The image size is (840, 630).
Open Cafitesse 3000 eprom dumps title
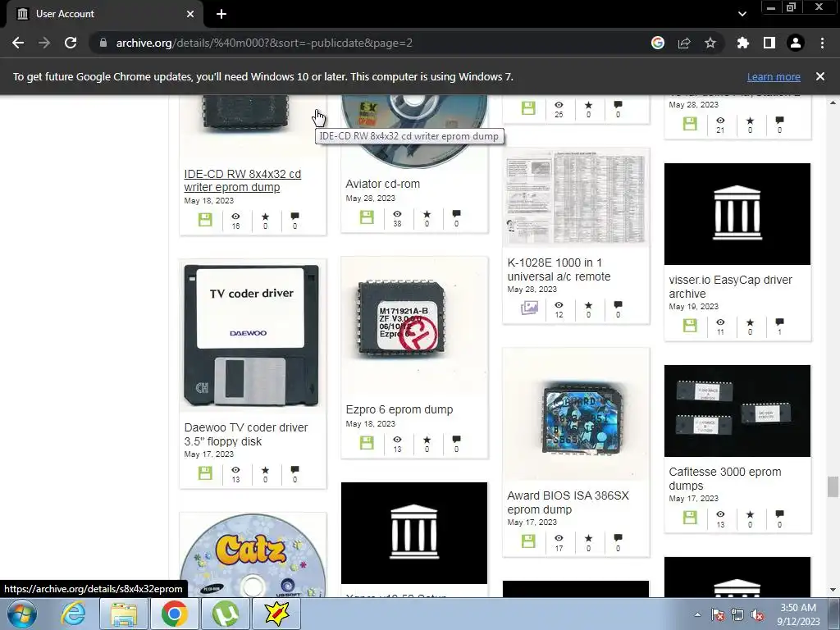[725, 478]
